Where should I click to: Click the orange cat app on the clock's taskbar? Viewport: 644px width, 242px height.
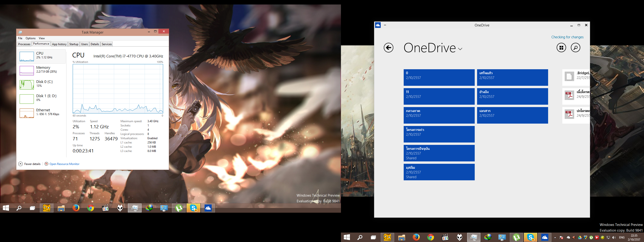pos(387,237)
